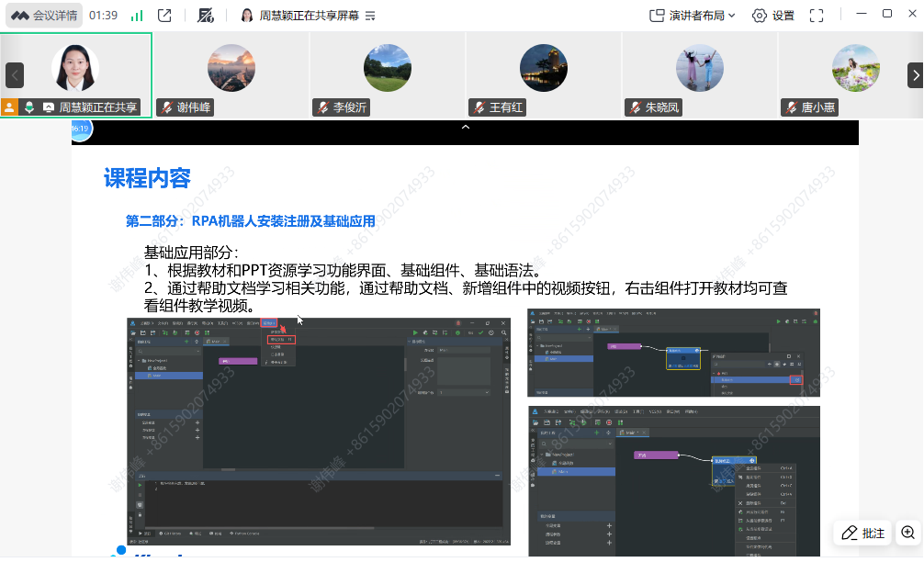This screenshot has width=924, height=562.
Task: Unmute 朱晓凤's microphone
Action: [x=635, y=107]
